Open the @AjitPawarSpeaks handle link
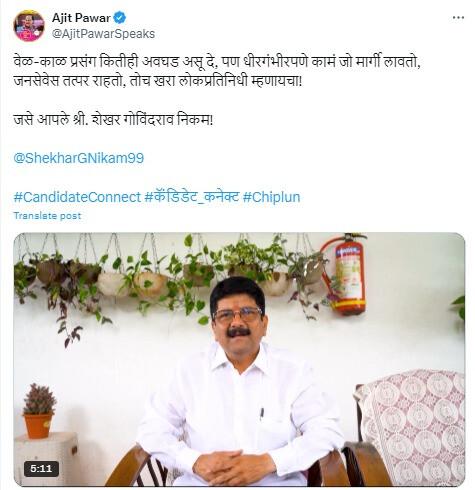Screen dimensions: 475x490 (103, 34)
